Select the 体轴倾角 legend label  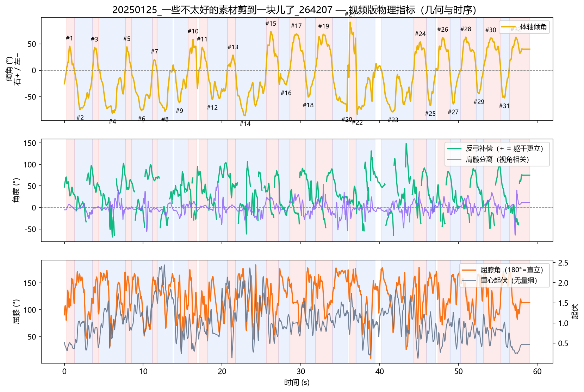coord(533,27)
